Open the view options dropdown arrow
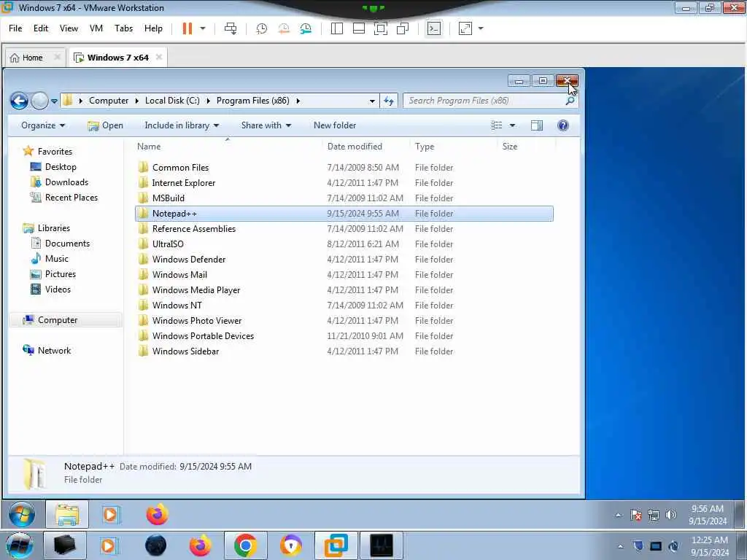The width and height of the screenshot is (747, 560). pos(513,125)
